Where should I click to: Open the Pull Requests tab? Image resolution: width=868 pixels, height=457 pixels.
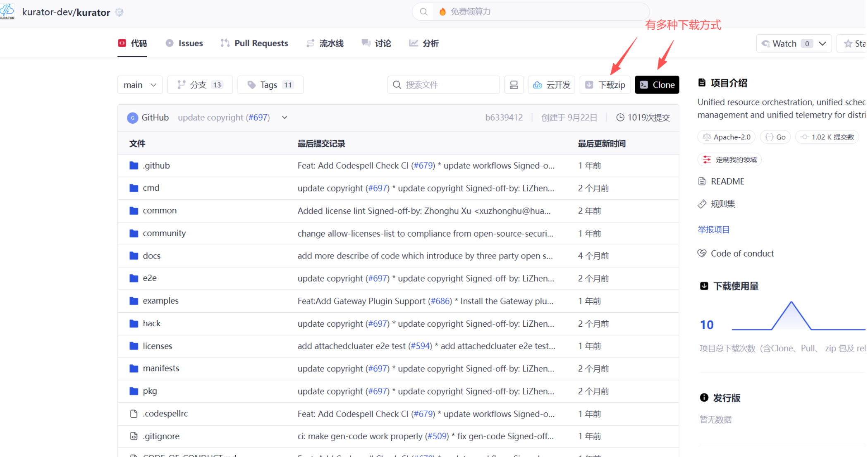[x=254, y=43]
